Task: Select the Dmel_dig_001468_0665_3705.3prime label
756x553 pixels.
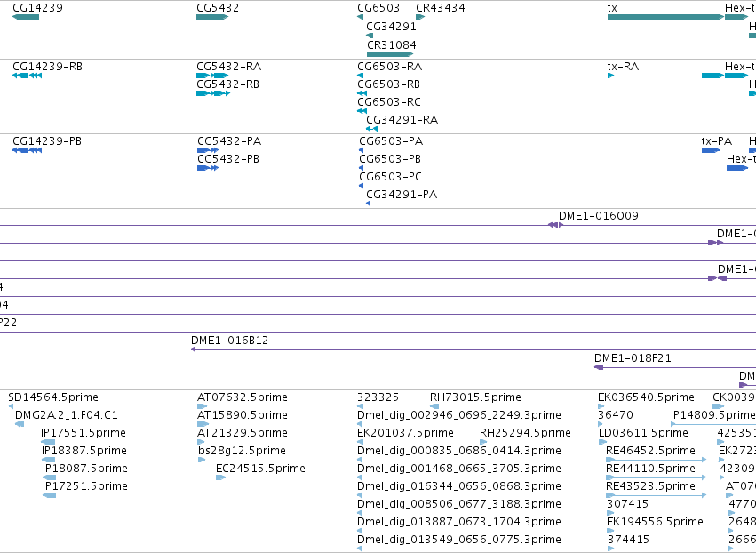Action: pos(459,469)
